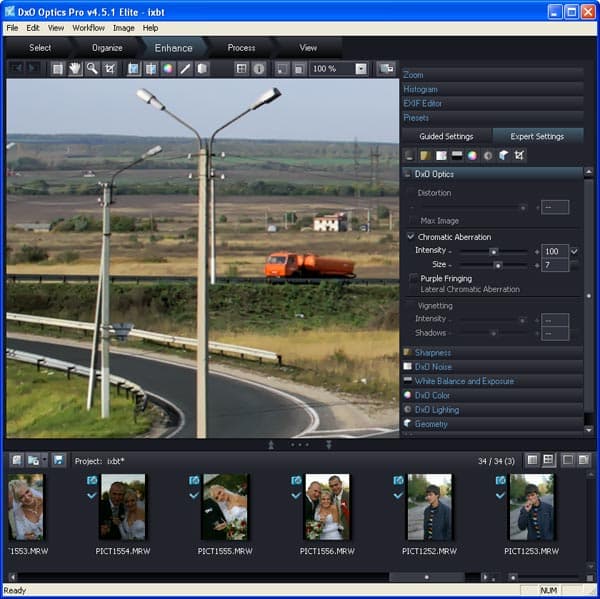Switch browser to thumbnail grid view icon
This screenshot has width=600, height=599.
pos(548,460)
